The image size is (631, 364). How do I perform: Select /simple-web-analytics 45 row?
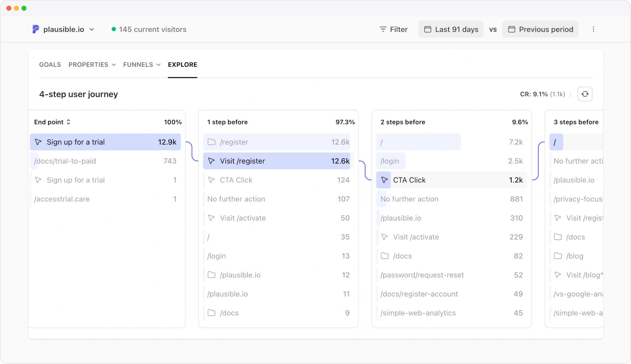[x=451, y=313]
